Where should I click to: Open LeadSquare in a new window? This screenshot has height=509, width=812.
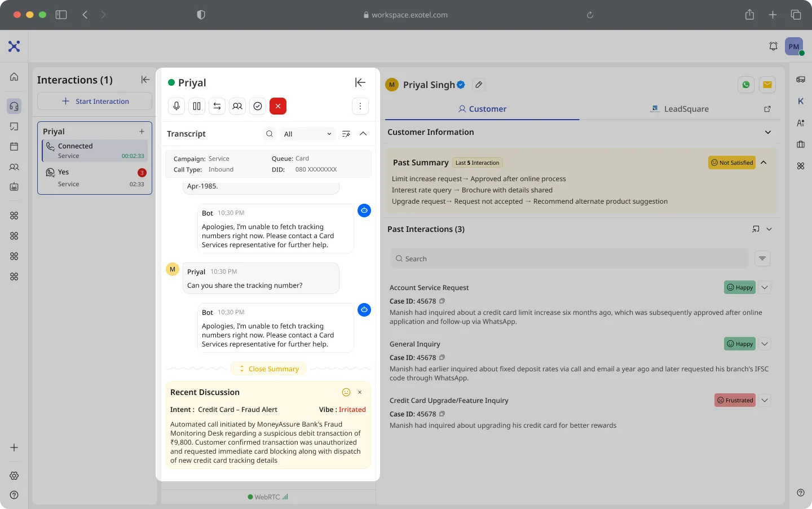767,109
